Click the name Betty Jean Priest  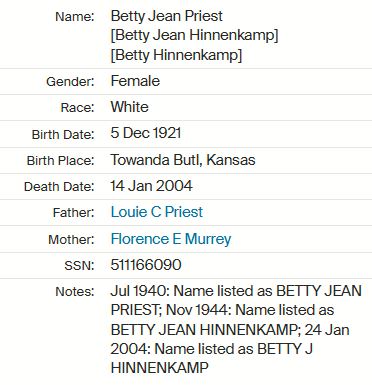click(167, 16)
